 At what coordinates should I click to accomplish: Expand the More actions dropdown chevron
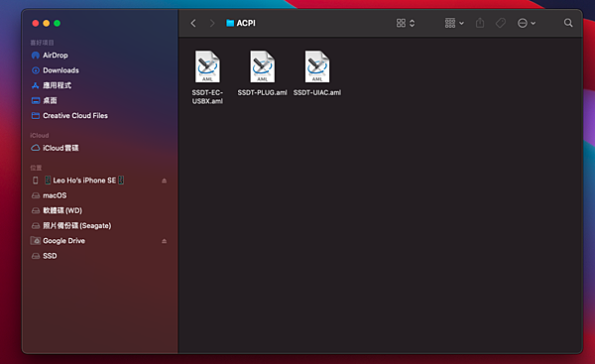[534, 23]
